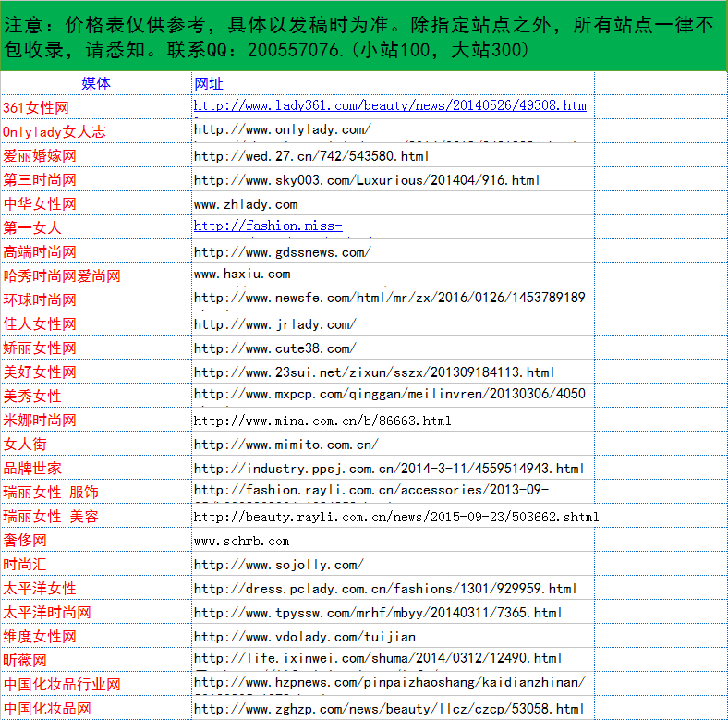Screen dimensions: 728x720
Task: Select the 中华女性网 cell
Action: click(x=96, y=203)
